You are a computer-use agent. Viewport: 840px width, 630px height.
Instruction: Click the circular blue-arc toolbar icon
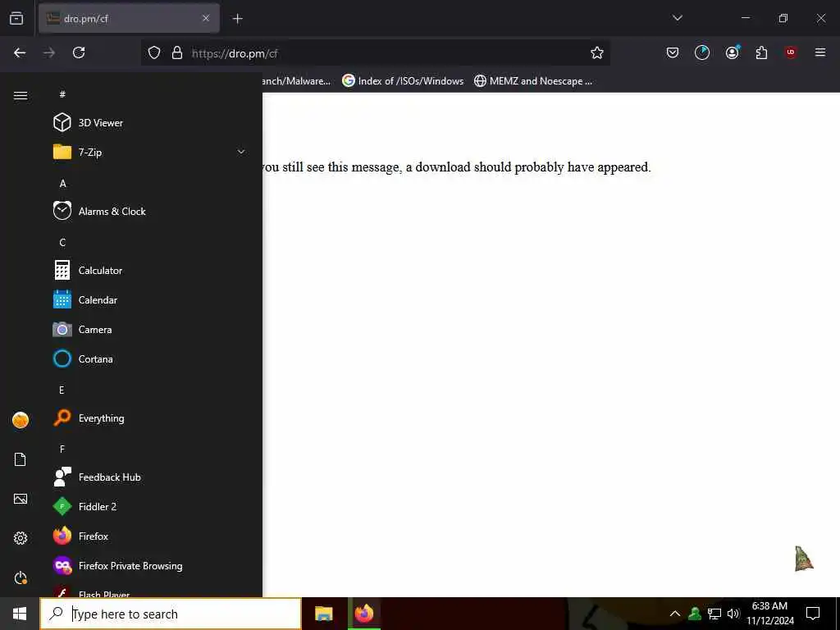702,52
